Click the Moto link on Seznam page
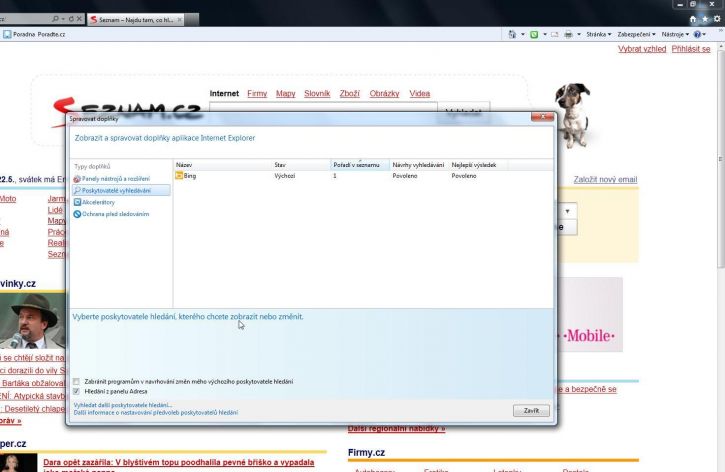 pos(8,199)
